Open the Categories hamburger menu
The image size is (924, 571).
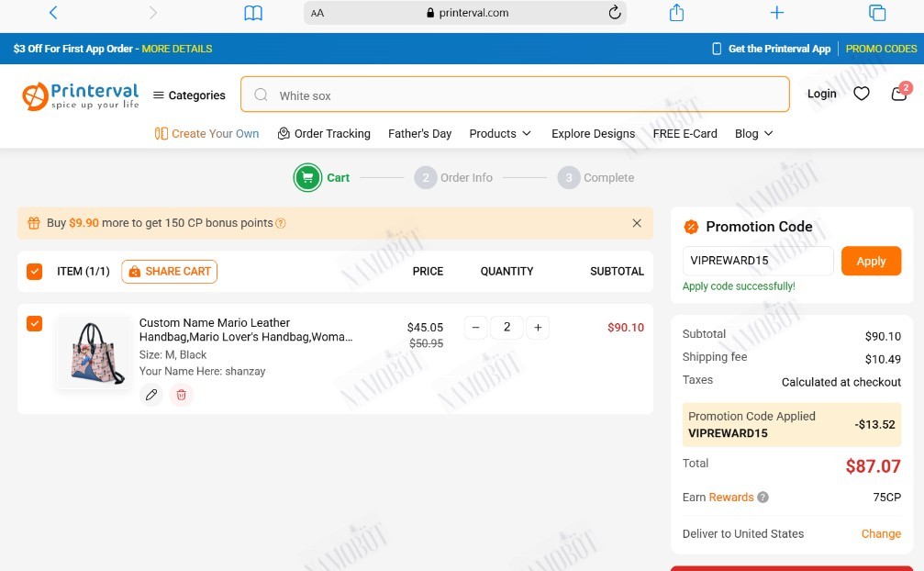click(x=189, y=95)
